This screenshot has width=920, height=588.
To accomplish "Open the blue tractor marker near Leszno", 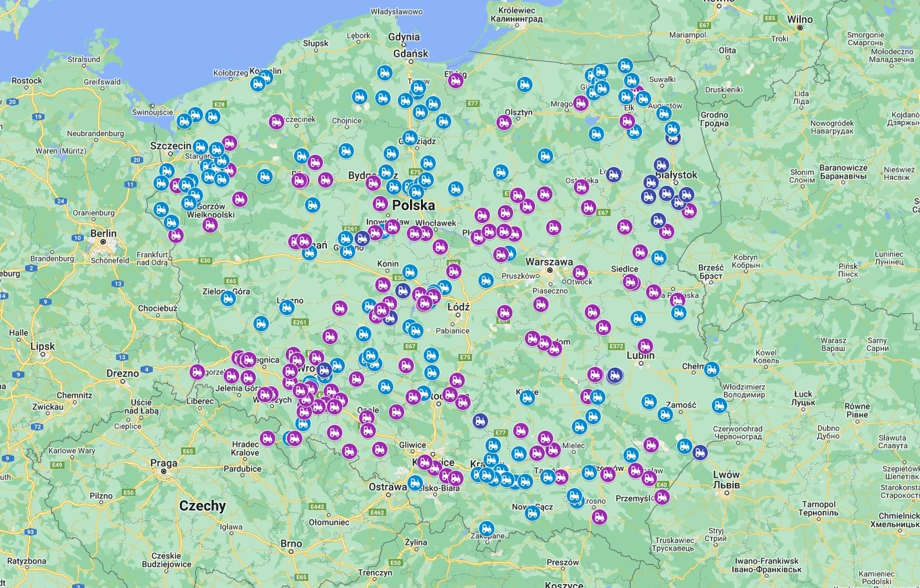I will [x=287, y=308].
